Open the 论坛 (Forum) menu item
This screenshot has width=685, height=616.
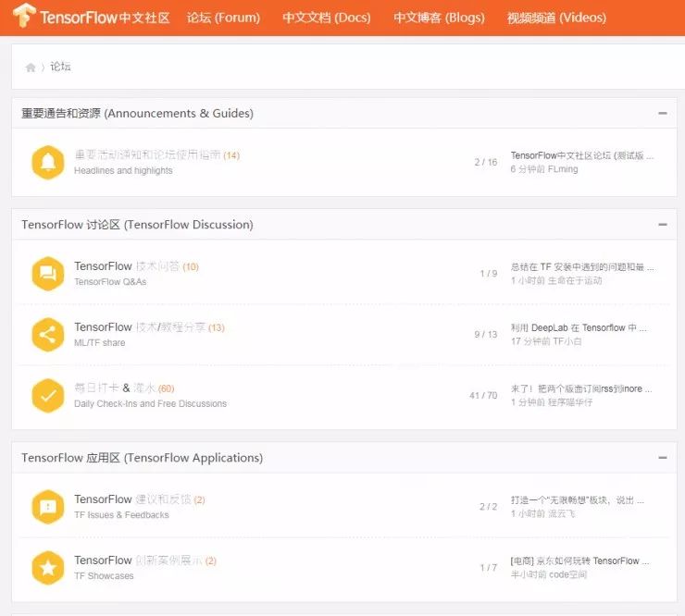pos(223,18)
